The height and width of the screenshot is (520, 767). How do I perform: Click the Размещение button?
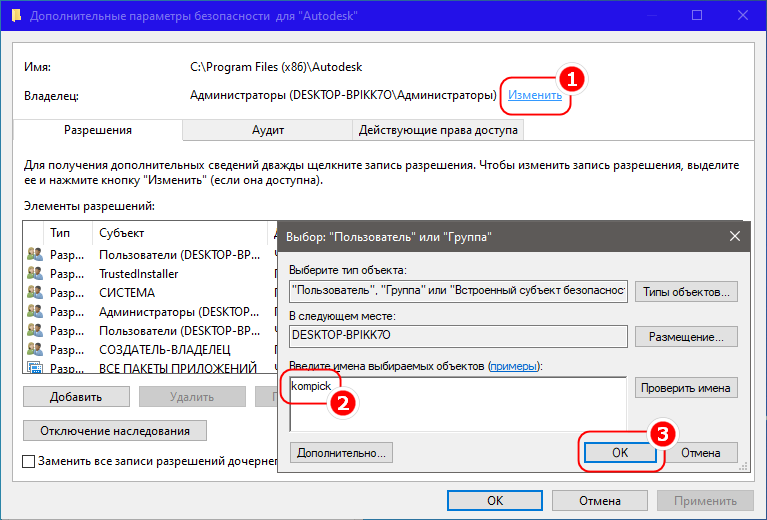point(686,337)
